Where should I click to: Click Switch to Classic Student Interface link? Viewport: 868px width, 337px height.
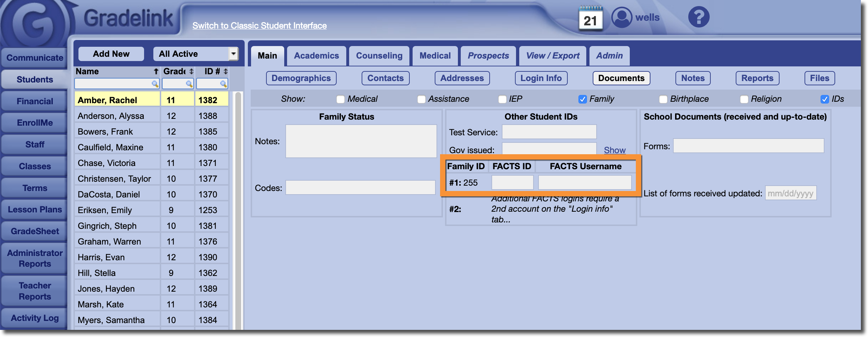click(x=259, y=26)
